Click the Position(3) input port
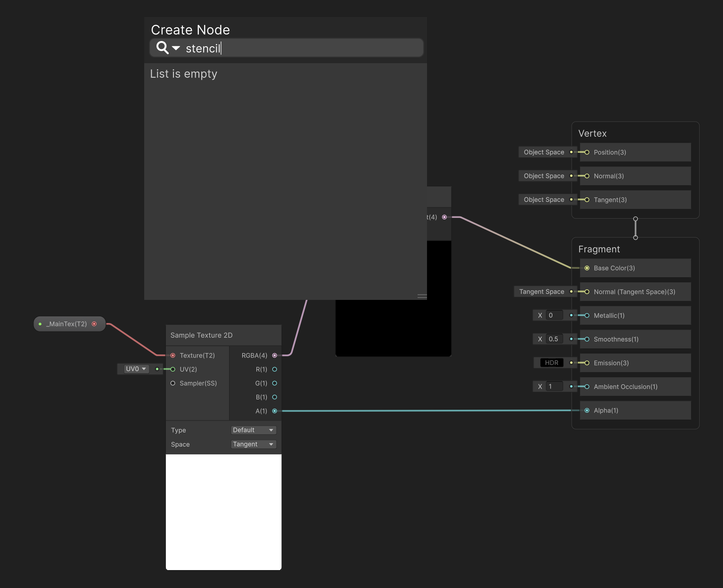The height and width of the screenshot is (588, 723). pos(587,152)
